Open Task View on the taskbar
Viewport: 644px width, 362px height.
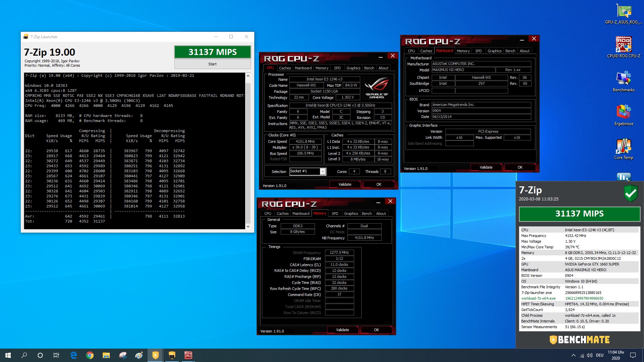click(x=56, y=355)
